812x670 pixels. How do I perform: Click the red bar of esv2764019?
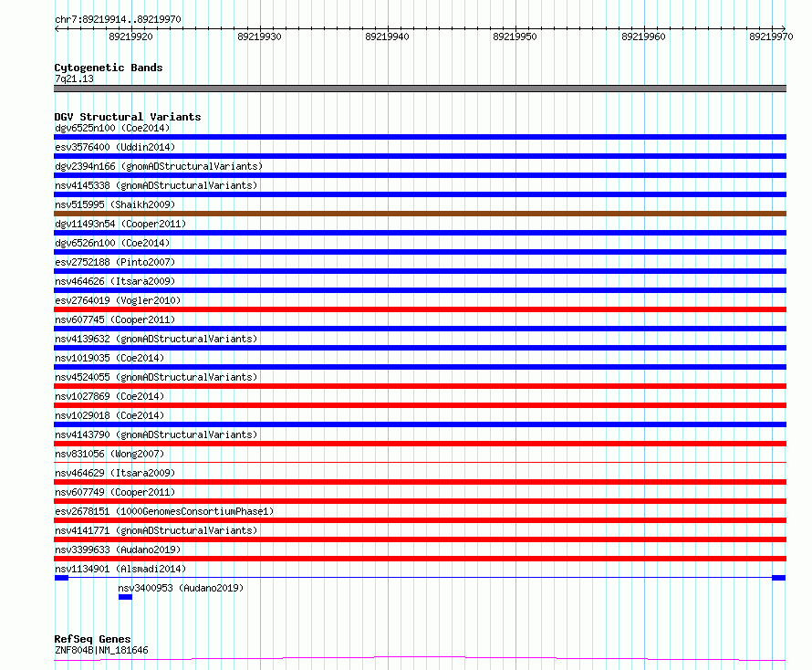pos(420,309)
